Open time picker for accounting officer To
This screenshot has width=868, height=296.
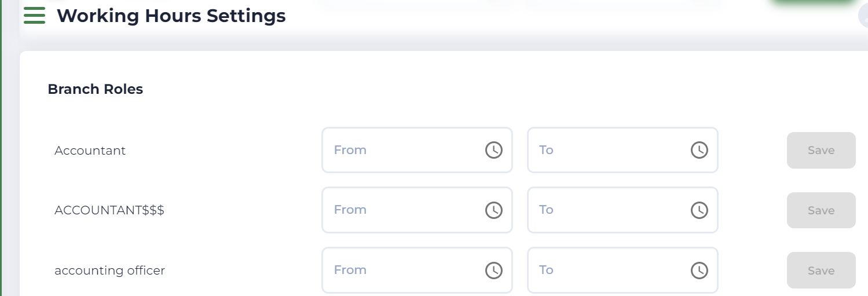pos(699,270)
